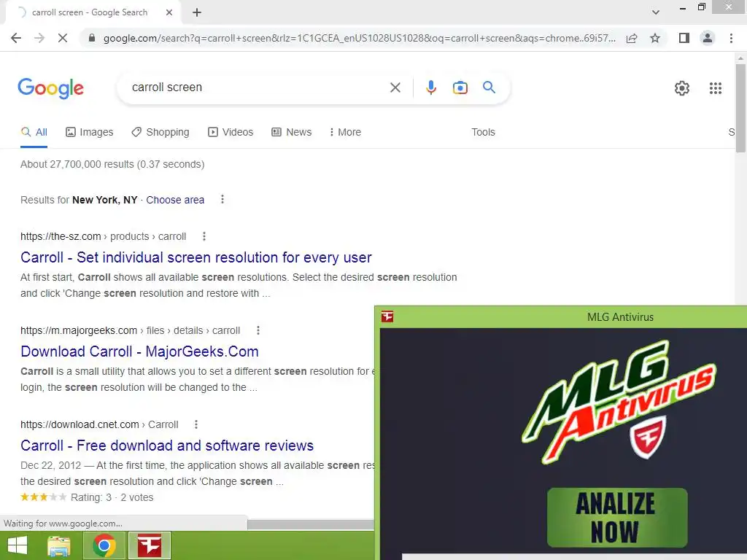Click MLG Antivirus title bar icon
This screenshot has width=747, height=560.
point(387,316)
